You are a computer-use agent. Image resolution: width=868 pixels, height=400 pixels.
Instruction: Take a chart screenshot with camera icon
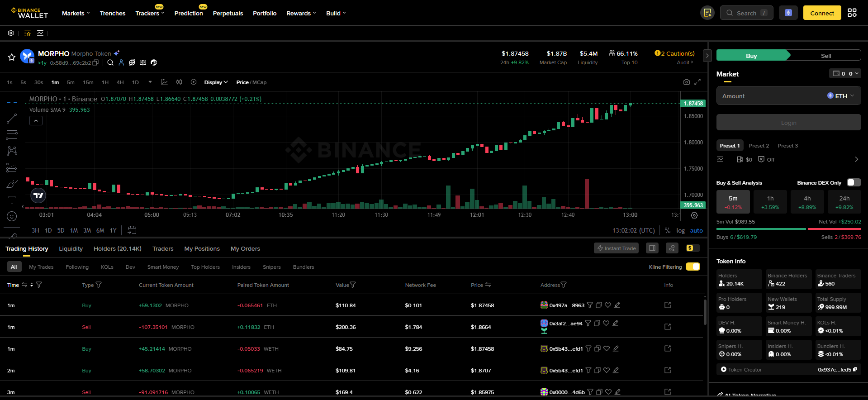687,82
